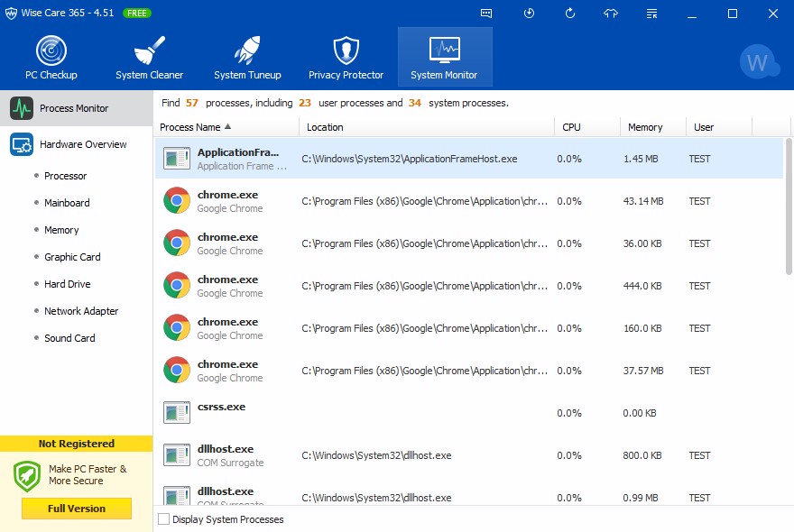Switch to the System Monitor tab
This screenshot has width=794, height=532.
click(x=444, y=58)
